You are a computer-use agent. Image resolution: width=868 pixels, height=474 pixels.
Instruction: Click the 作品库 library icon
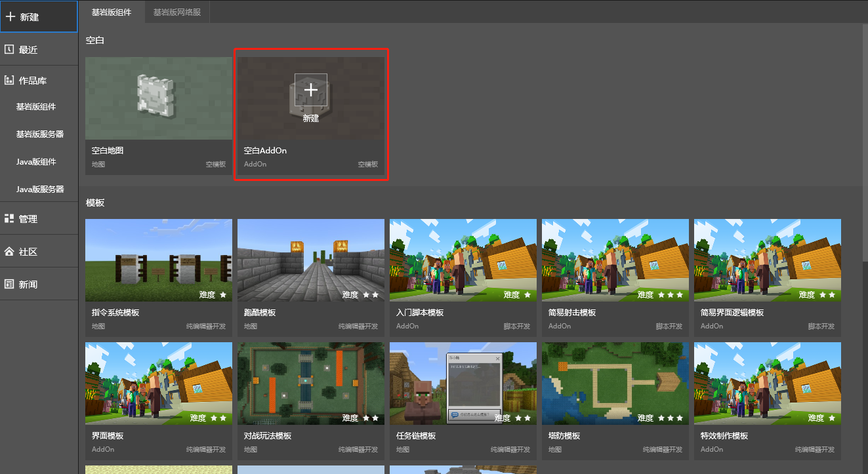coord(9,80)
